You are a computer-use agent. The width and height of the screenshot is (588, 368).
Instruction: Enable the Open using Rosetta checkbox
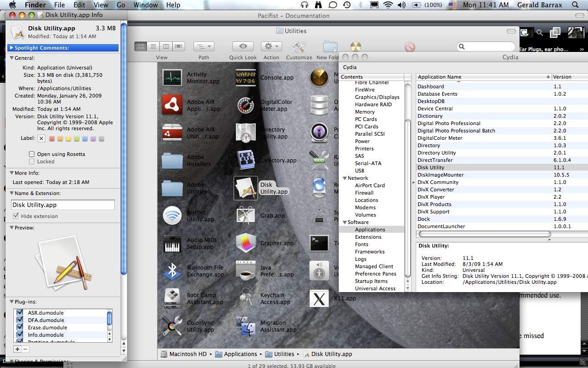coord(32,154)
